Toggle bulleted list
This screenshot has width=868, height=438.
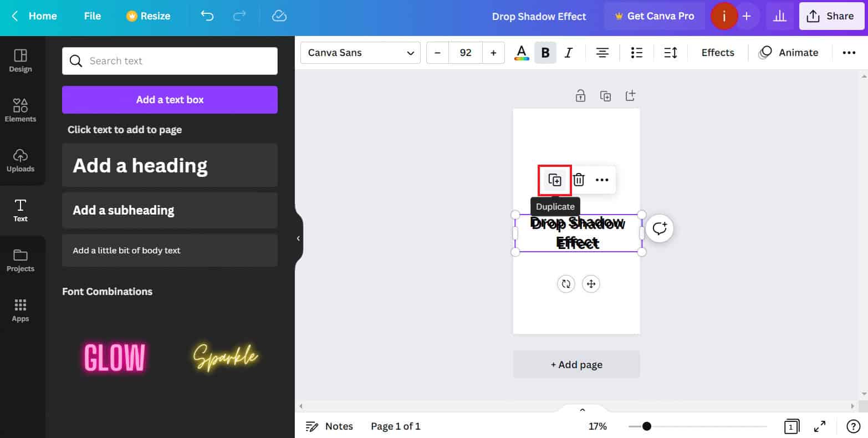tap(637, 53)
